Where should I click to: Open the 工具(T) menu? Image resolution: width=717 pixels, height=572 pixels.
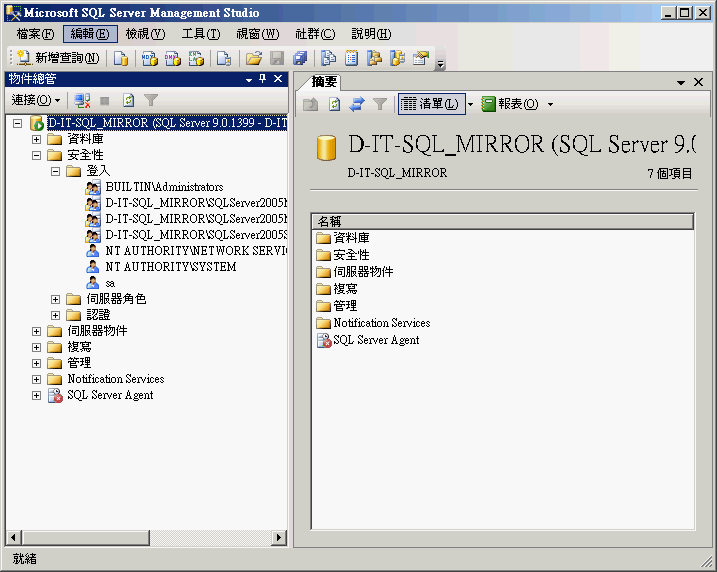[x=201, y=34]
